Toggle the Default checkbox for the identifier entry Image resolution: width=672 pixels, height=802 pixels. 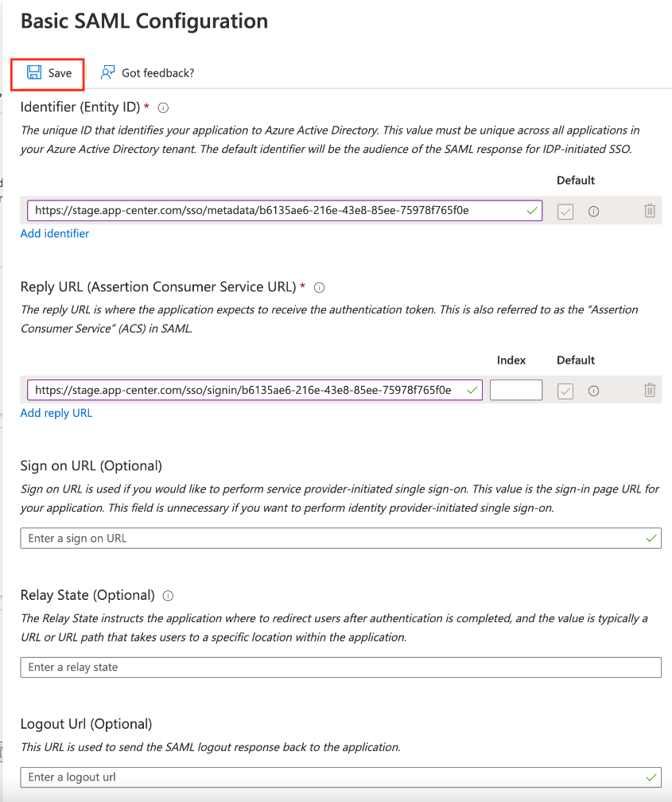click(565, 210)
